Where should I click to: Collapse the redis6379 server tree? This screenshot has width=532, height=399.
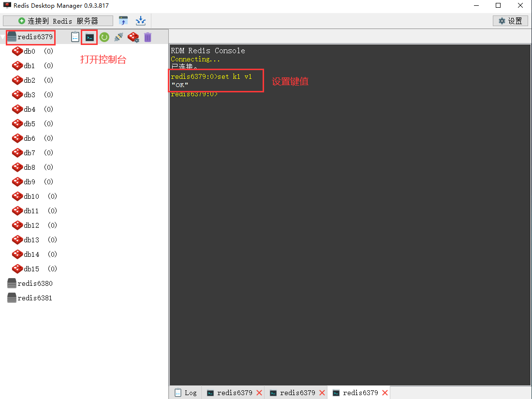(3, 37)
